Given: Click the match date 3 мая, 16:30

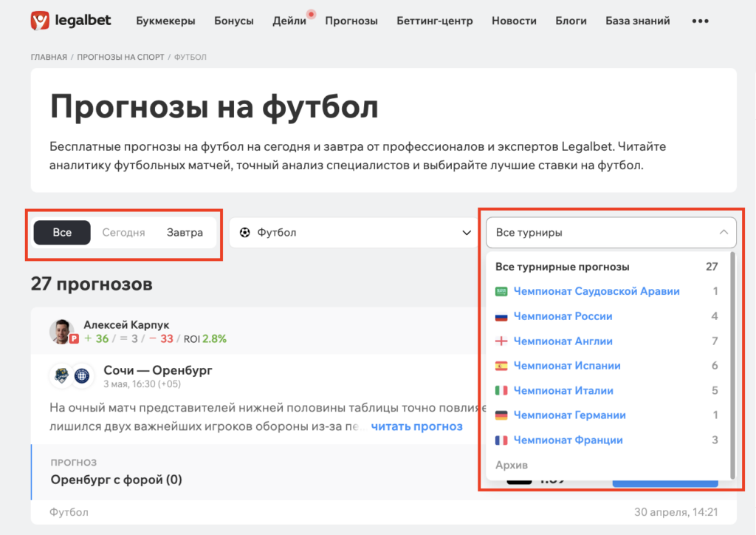Looking at the screenshot, I should click(x=142, y=384).
